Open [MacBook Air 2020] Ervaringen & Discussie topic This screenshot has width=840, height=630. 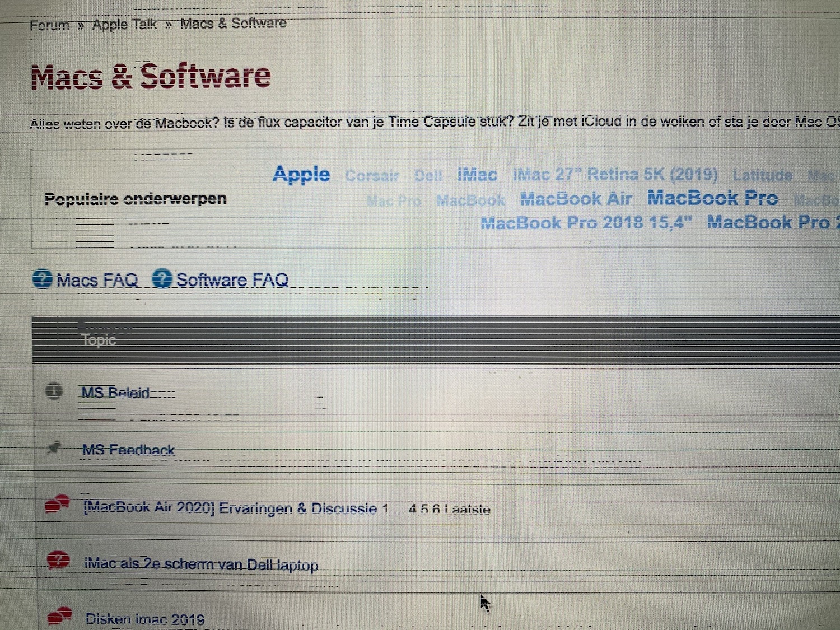230,508
